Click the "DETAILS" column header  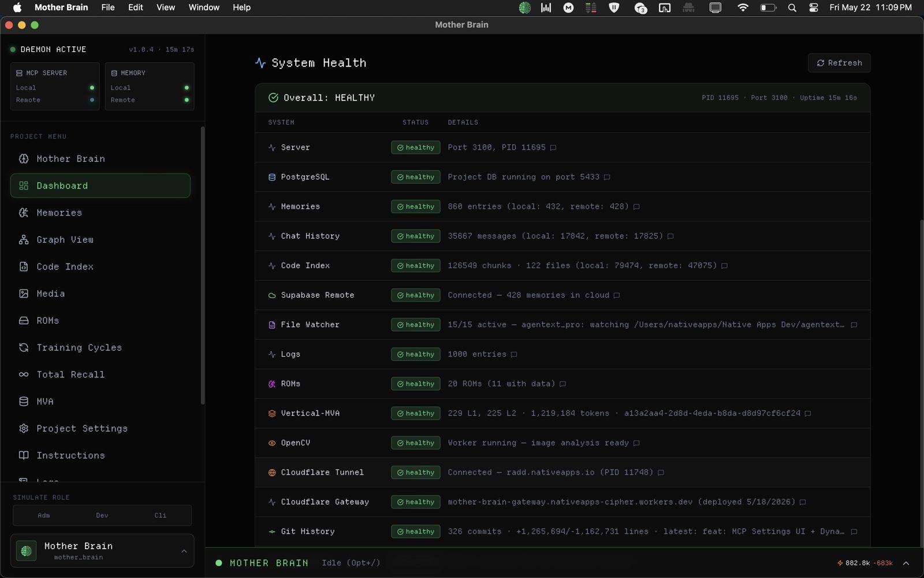click(463, 123)
